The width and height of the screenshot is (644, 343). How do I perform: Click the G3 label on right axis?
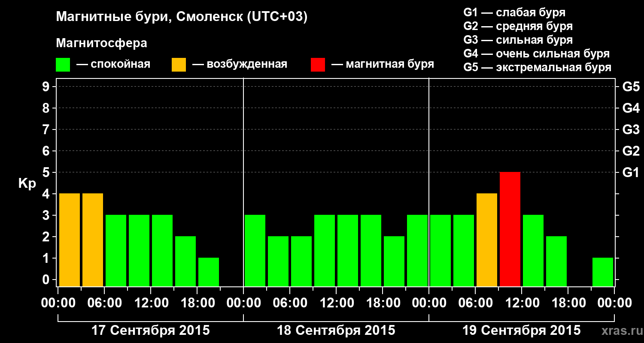631,129
